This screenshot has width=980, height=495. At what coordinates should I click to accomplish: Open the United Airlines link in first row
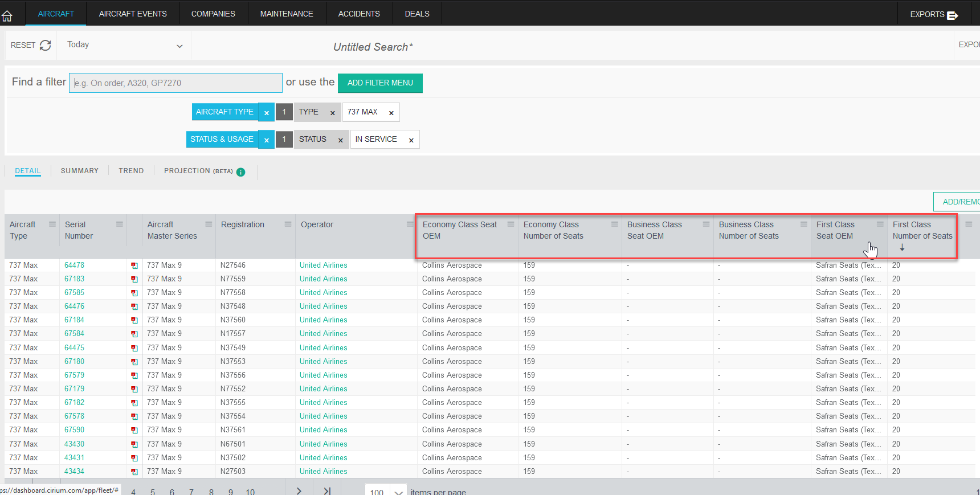pyautogui.click(x=323, y=265)
